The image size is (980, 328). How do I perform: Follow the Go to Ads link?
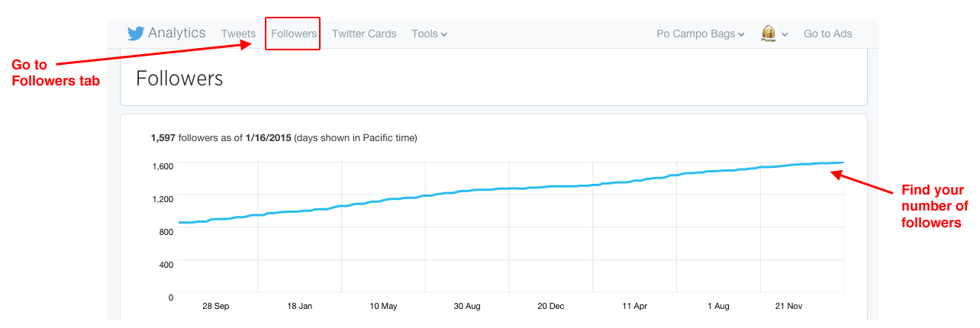coord(827,34)
